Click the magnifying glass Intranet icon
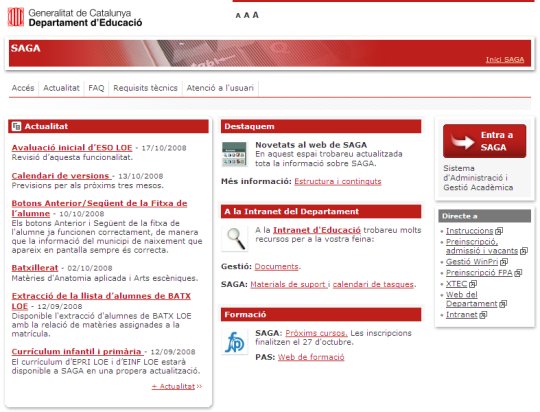The height and width of the screenshot is (412, 540). [x=234, y=239]
